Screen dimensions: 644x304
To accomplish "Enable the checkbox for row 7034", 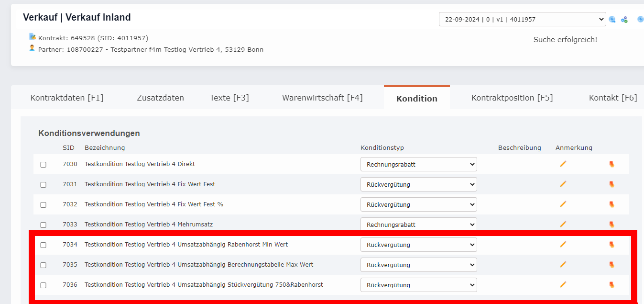I will (x=43, y=245).
